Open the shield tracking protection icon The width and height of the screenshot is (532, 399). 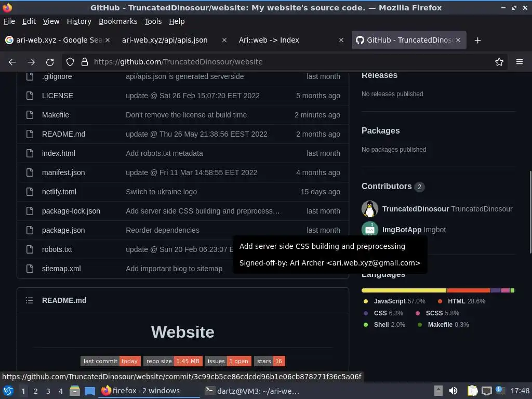(x=70, y=62)
